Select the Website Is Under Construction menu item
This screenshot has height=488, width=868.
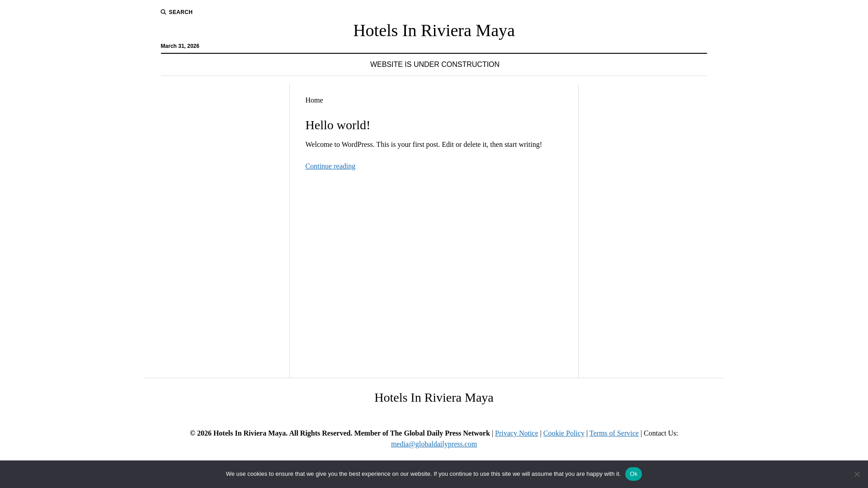[434, 65]
